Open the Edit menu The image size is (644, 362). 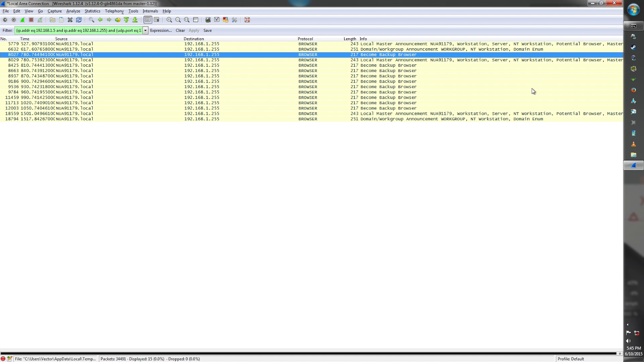(17, 11)
